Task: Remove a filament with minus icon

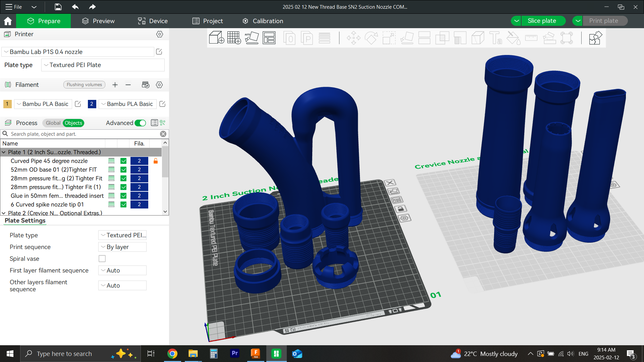Action: point(128,85)
